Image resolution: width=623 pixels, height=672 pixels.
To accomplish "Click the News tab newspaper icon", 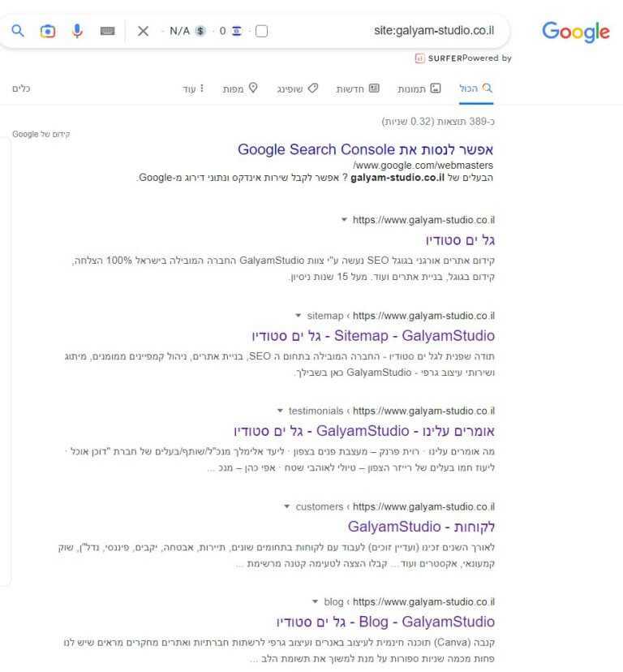I will click(374, 88).
